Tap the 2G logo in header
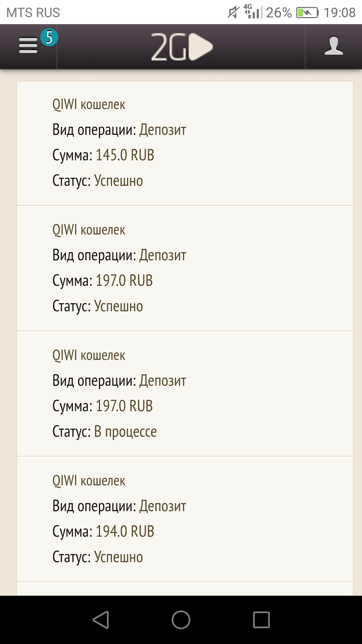The image size is (362, 644). tap(181, 47)
